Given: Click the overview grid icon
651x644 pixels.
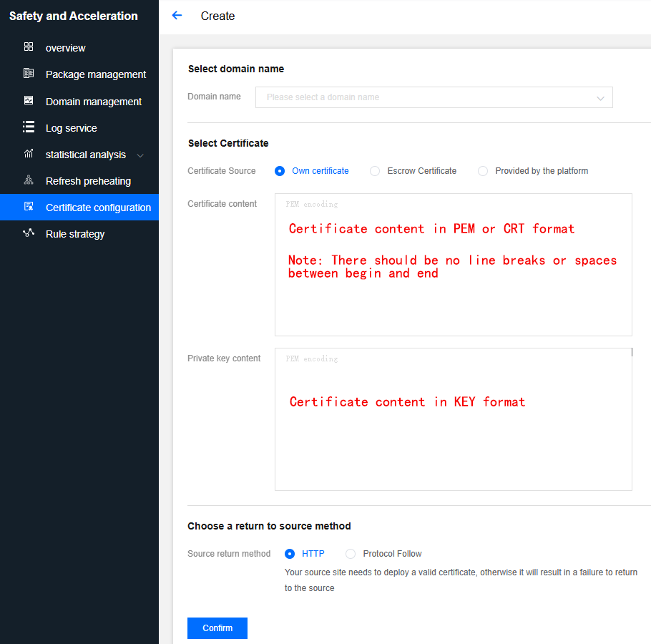Looking at the screenshot, I should point(28,47).
